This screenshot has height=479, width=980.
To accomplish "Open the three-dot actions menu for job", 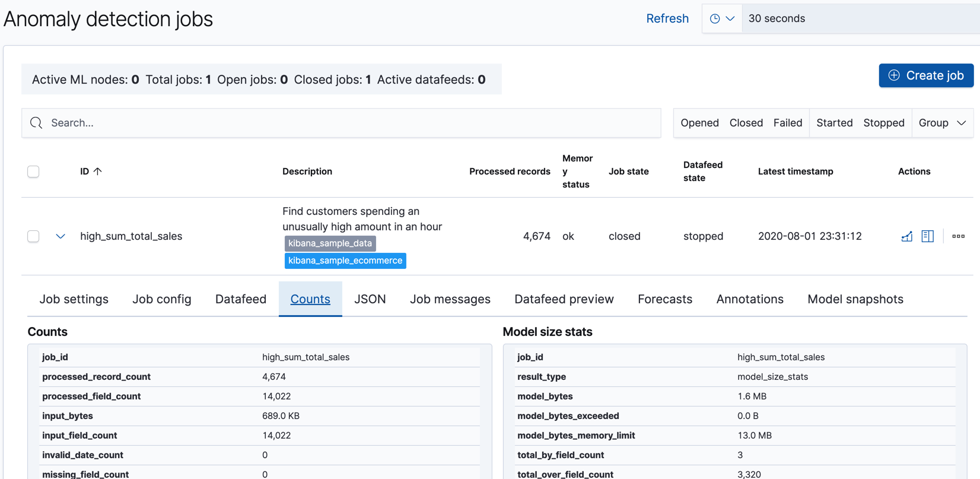I will coord(958,236).
